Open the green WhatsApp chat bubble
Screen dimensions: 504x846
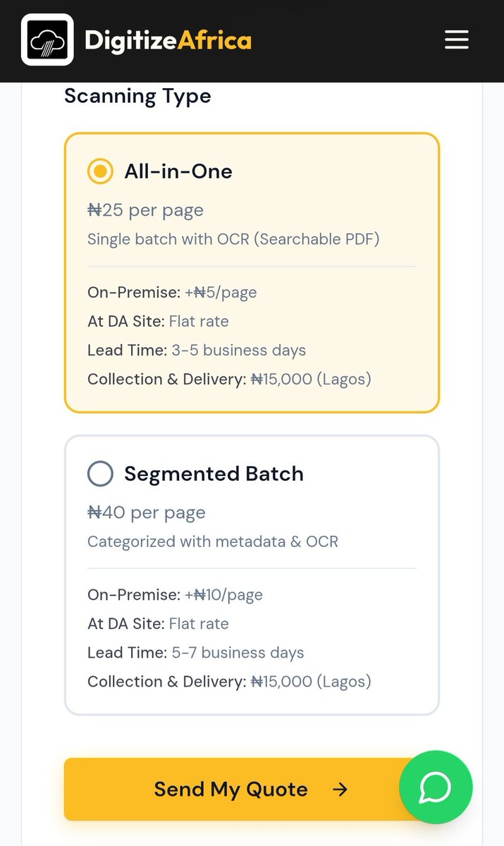[x=436, y=787]
